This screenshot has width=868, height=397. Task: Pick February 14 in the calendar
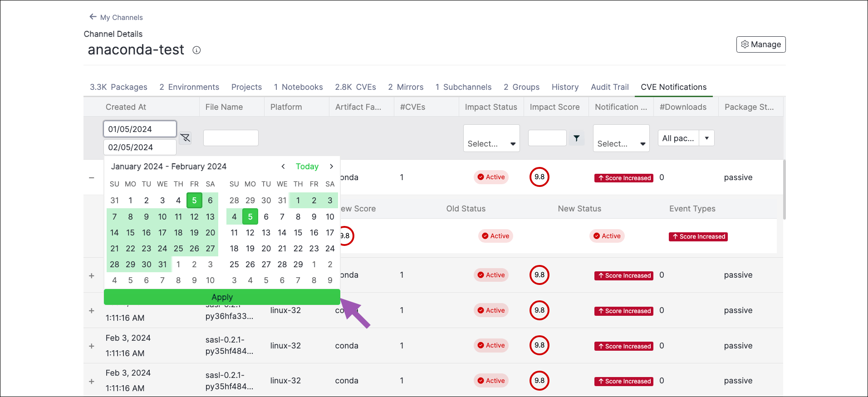pos(282,232)
